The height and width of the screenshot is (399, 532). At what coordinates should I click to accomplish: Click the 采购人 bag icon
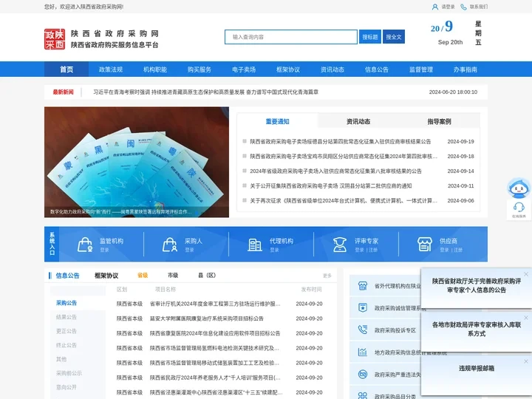170,245
